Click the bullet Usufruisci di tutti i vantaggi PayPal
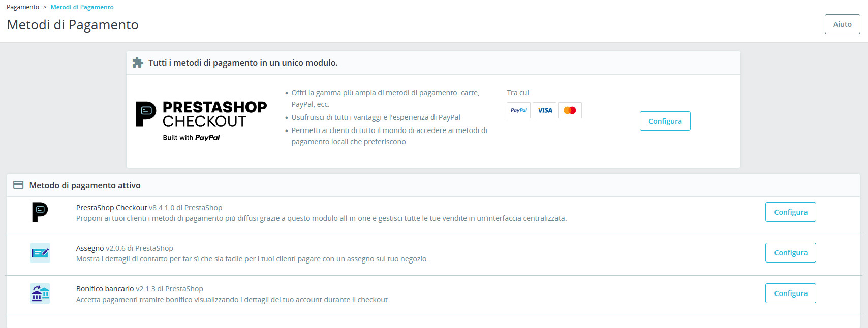 click(x=376, y=117)
